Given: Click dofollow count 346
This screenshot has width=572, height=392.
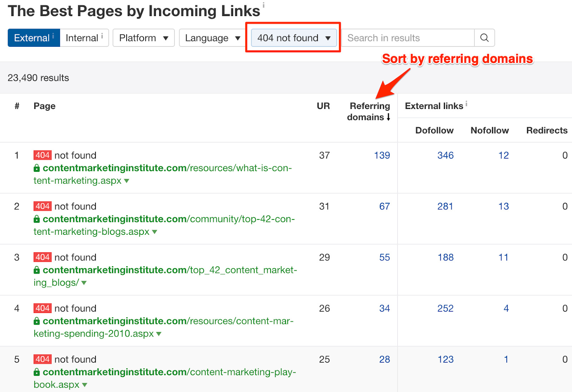Looking at the screenshot, I should tap(445, 155).
